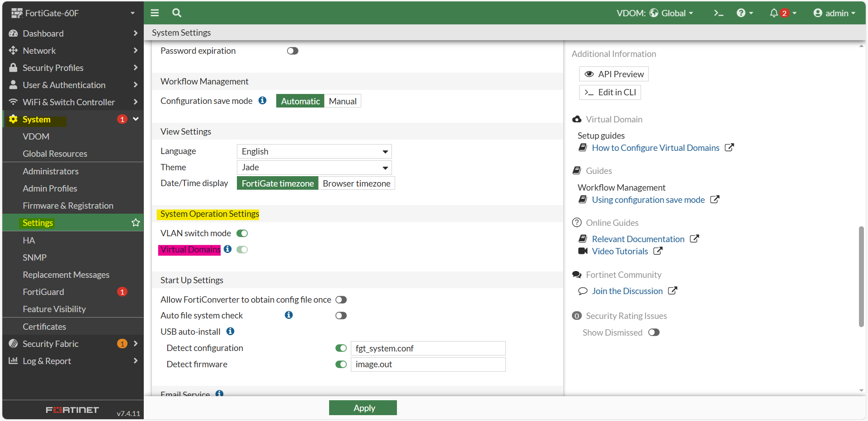This screenshot has width=868, height=421.
Task: Open the CLI console icon in header
Action: [x=718, y=13]
